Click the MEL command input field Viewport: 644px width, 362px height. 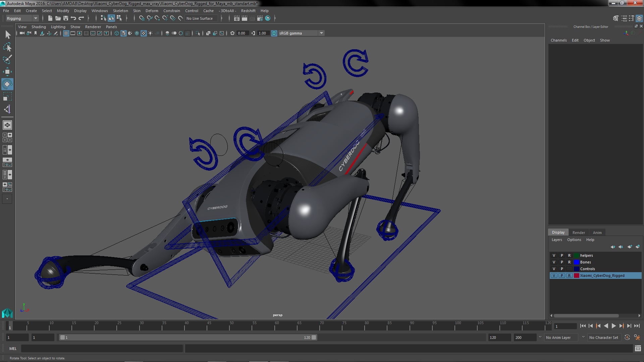(x=102, y=349)
